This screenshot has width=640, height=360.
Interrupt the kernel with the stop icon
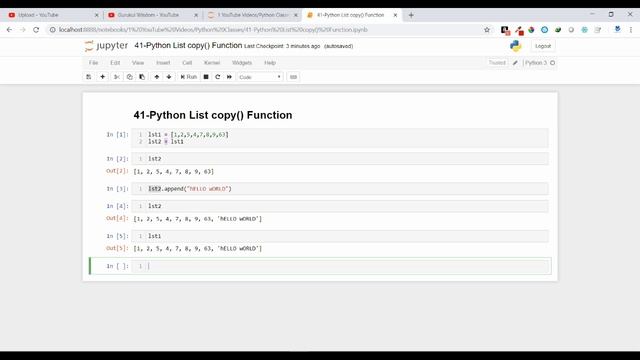[x=206, y=77]
